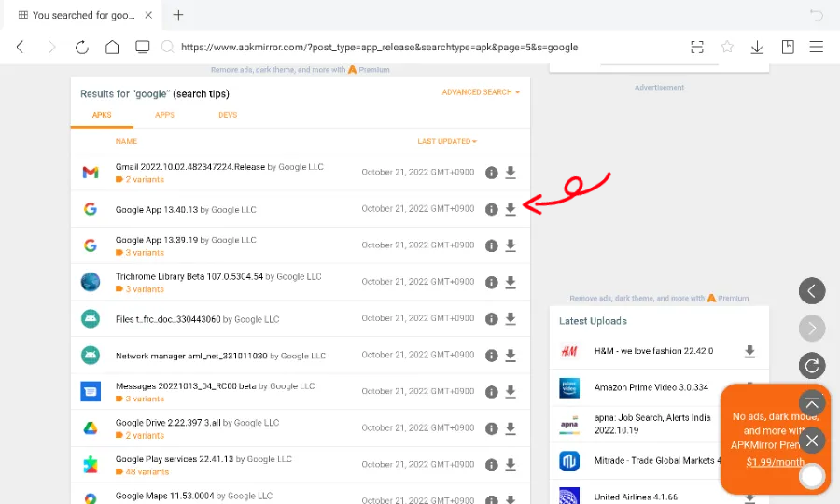This screenshot has width=840, height=504.
Task: Click floating circular refresh button
Action: pos(812,366)
